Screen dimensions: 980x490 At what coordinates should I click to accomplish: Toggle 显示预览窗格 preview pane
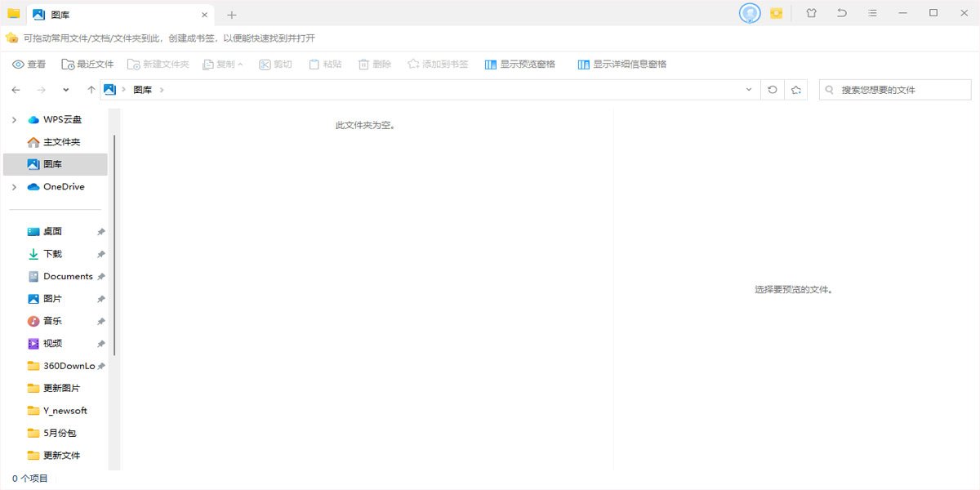click(x=519, y=65)
